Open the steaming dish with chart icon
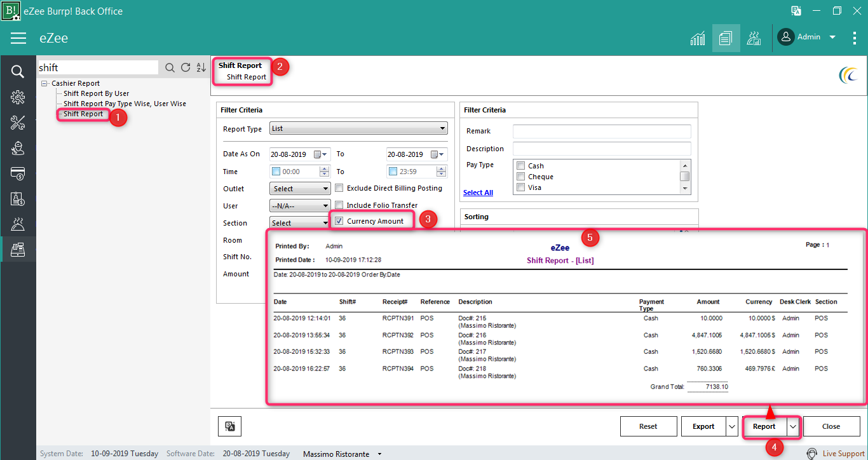Viewport: 868px width, 460px height. point(754,38)
